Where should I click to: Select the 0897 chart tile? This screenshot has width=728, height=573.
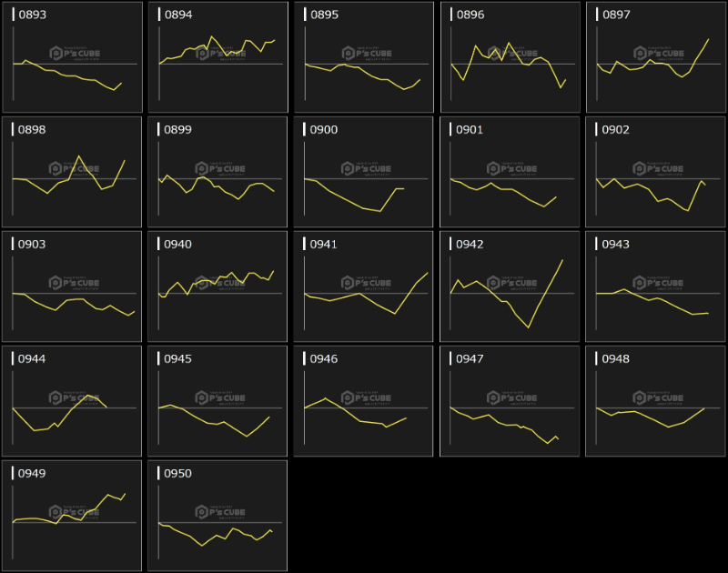click(x=655, y=57)
